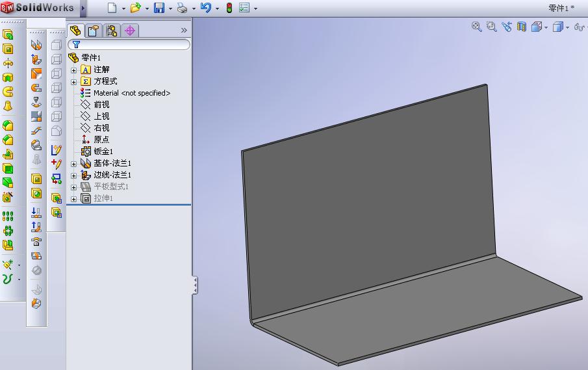
Task: Select the Linear Pattern icon with green dots
Action: (x=8, y=216)
